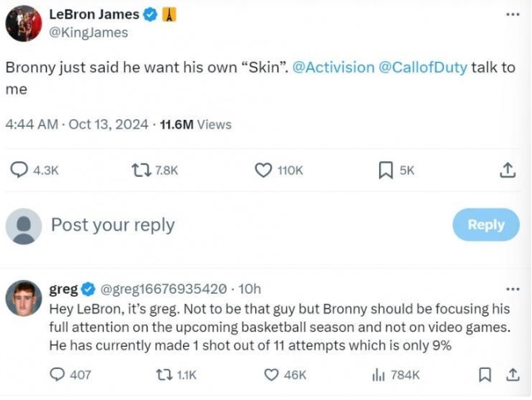Repost LeBron's tweet with the retweet icon

pyautogui.click(x=141, y=169)
